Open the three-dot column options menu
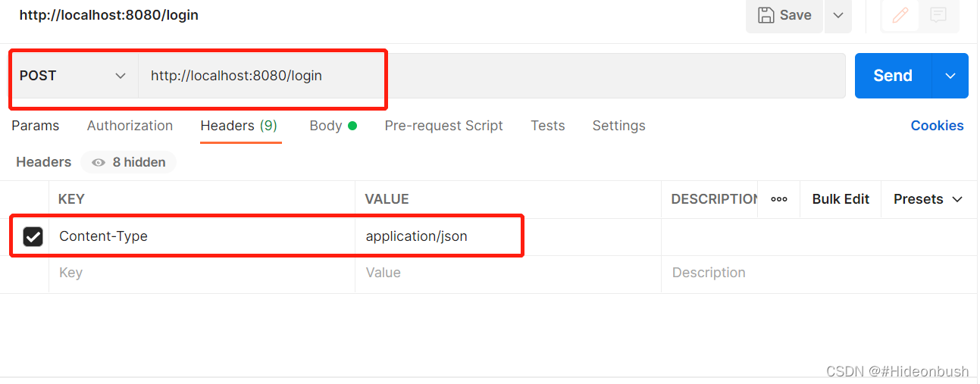 (x=779, y=199)
